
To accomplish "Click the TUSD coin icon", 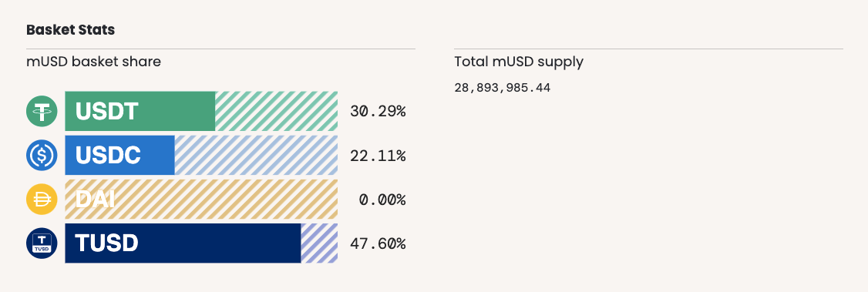I will click(x=42, y=243).
